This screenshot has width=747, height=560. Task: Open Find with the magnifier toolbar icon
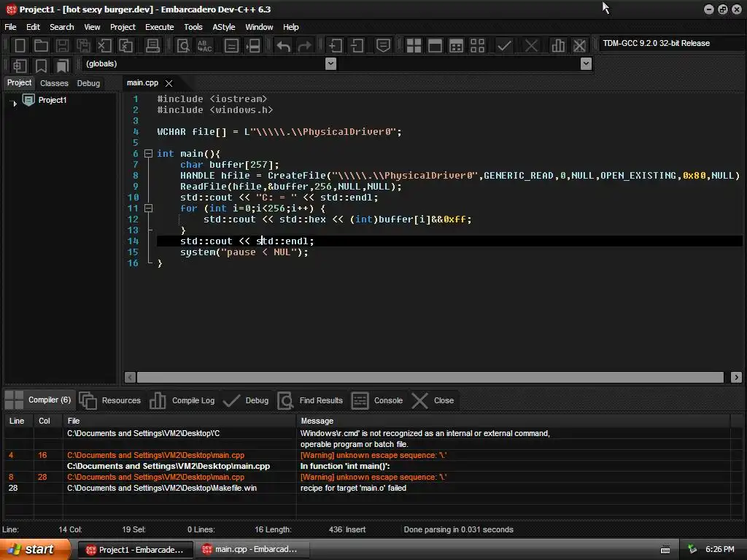[x=183, y=46]
